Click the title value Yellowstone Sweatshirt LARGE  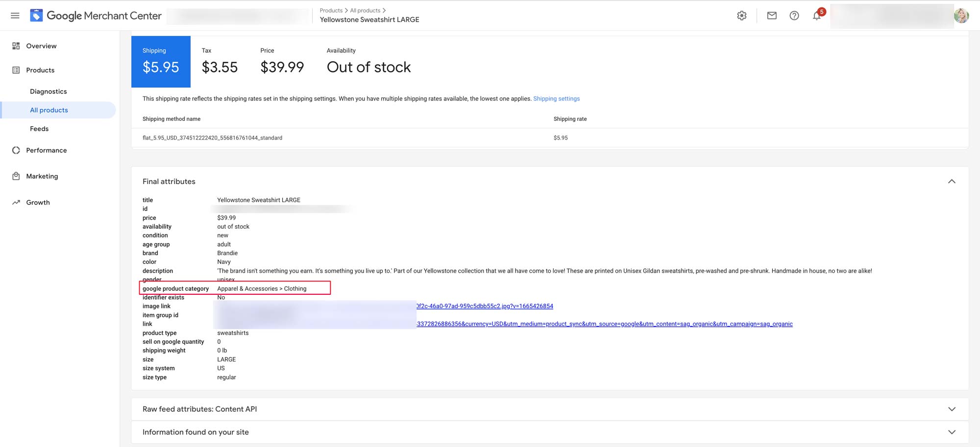pyautogui.click(x=259, y=200)
